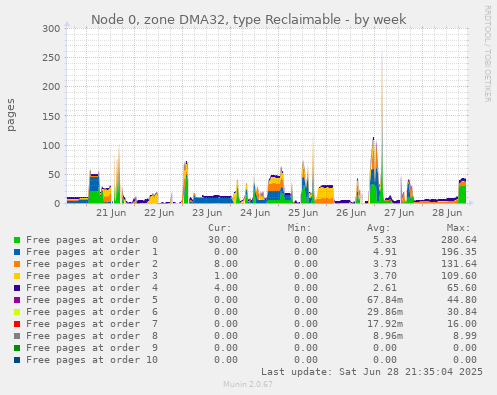Click the 'Max:' column header

coord(459,228)
